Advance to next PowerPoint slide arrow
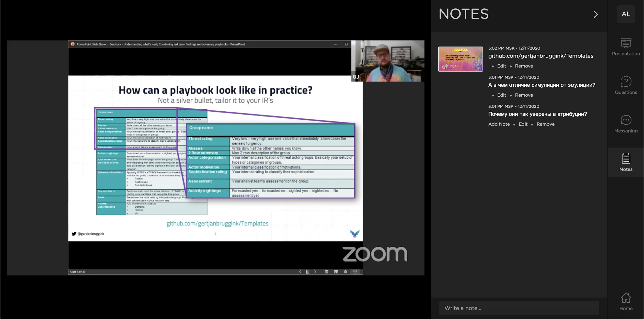Screen dimensions: 644x319 [x=315, y=272]
